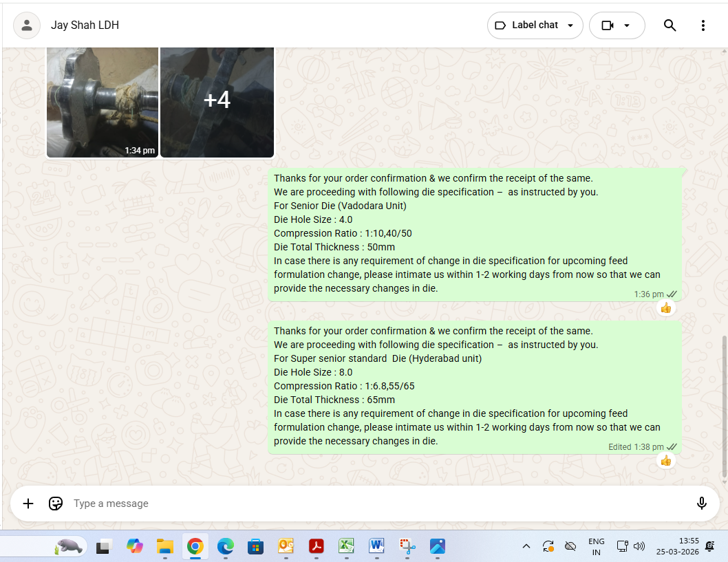Open Microsoft Word from the taskbar
Screen dimensions: 728x562
click(376, 546)
